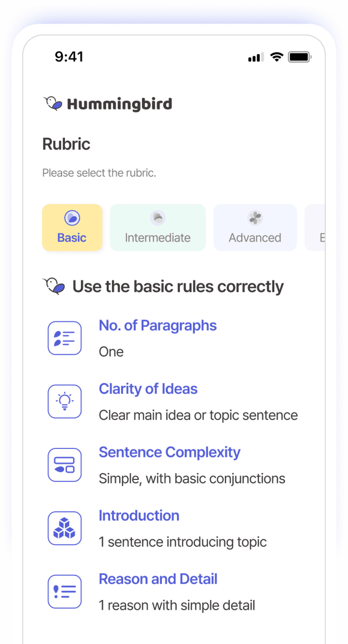Screen dimensions: 348x644
Task: Open the Reason and Detail heading
Action: coord(158,579)
